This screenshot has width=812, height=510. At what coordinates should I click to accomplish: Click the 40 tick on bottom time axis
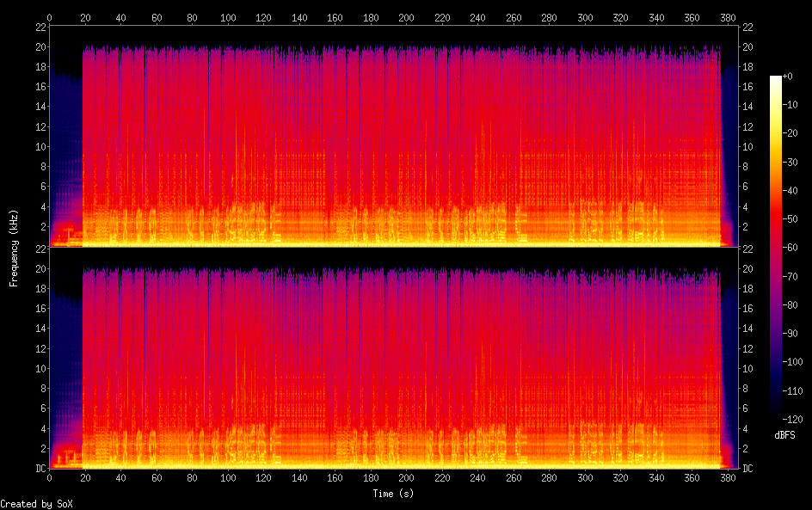tap(120, 477)
